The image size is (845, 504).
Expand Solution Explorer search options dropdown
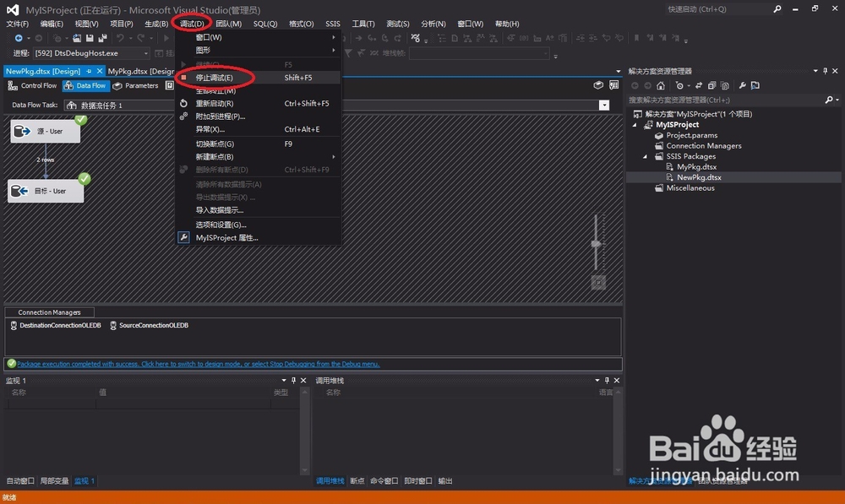tap(837, 100)
